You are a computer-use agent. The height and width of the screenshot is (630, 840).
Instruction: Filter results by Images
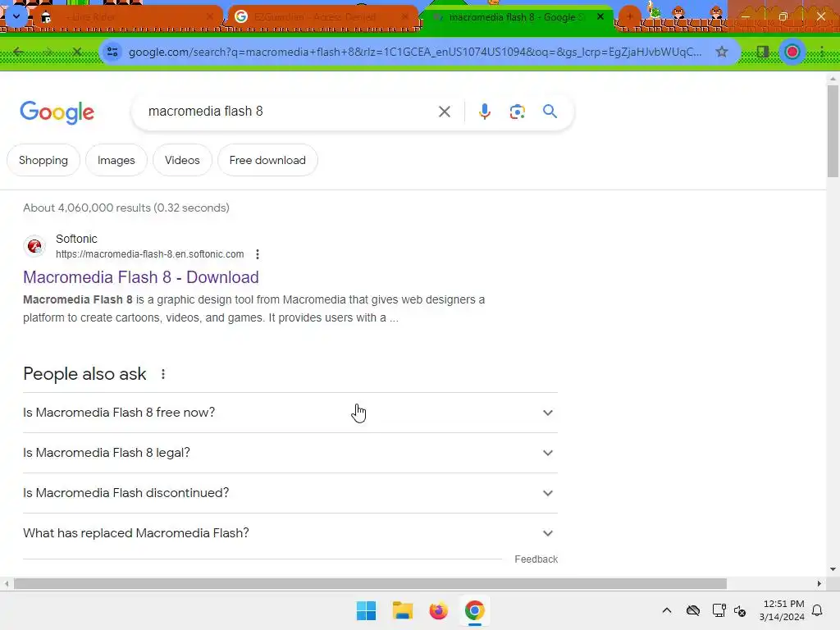coord(116,160)
